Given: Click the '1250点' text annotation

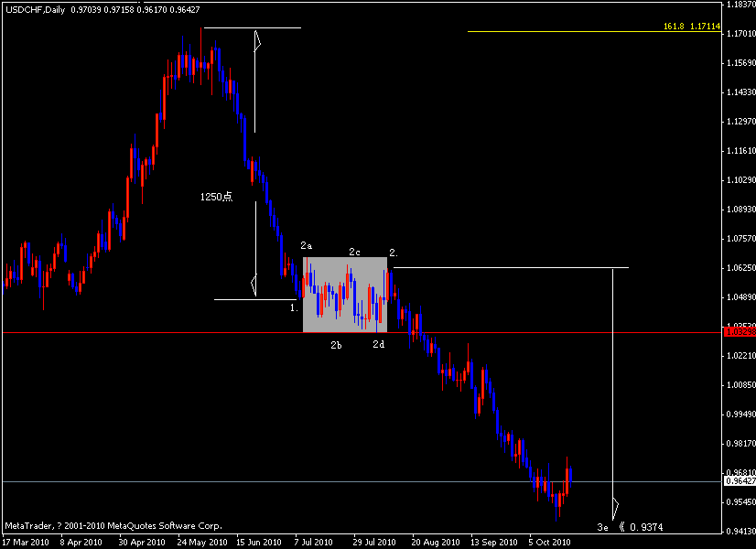Looking at the screenshot, I should coord(217,197).
